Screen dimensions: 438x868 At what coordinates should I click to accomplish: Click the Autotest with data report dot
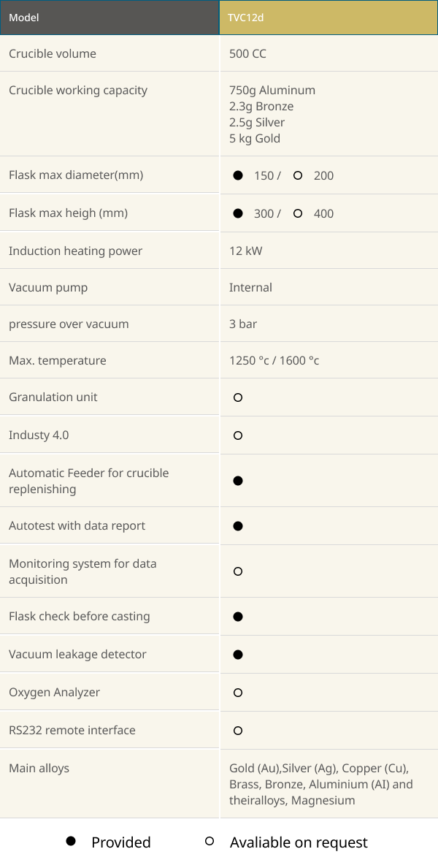click(x=238, y=526)
